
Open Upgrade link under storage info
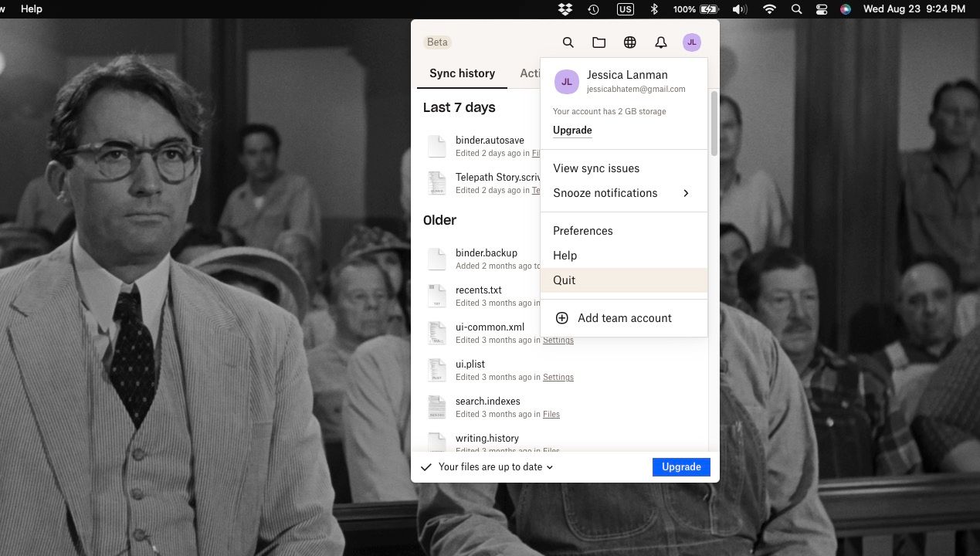coord(571,130)
